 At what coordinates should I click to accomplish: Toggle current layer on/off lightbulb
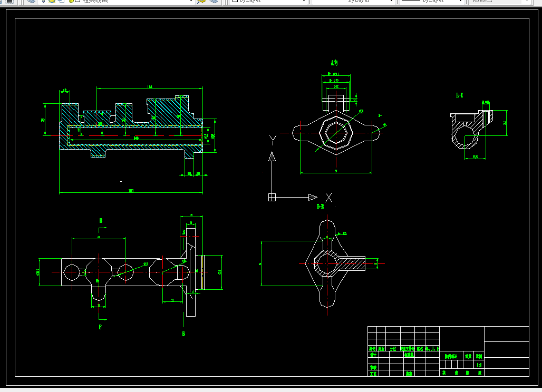click(x=44, y=1)
